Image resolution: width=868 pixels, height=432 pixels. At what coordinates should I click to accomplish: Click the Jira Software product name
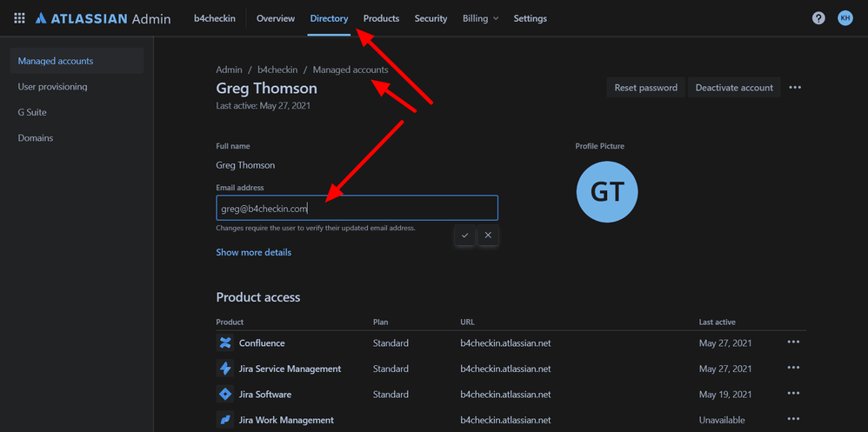click(x=265, y=395)
